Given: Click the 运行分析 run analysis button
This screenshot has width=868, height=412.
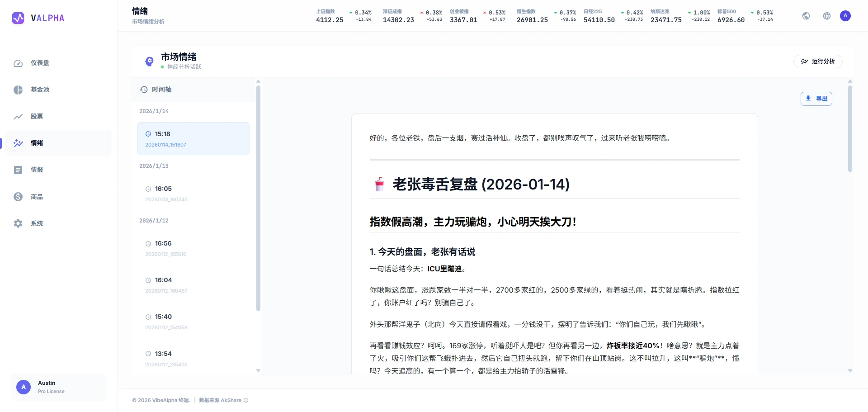Looking at the screenshot, I should 818,62.
